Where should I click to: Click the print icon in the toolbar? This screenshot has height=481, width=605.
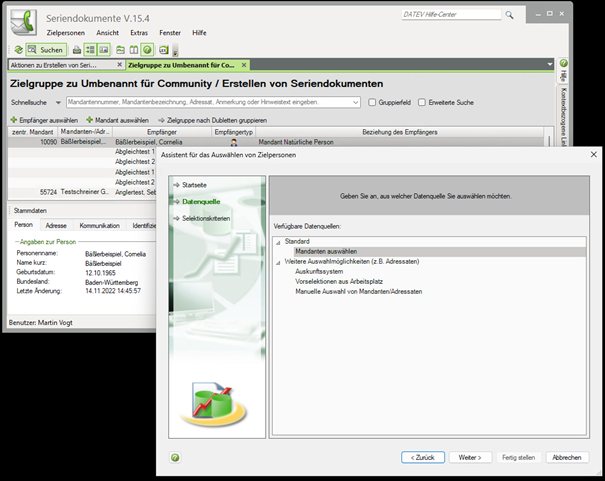click(x=77, y=49)
